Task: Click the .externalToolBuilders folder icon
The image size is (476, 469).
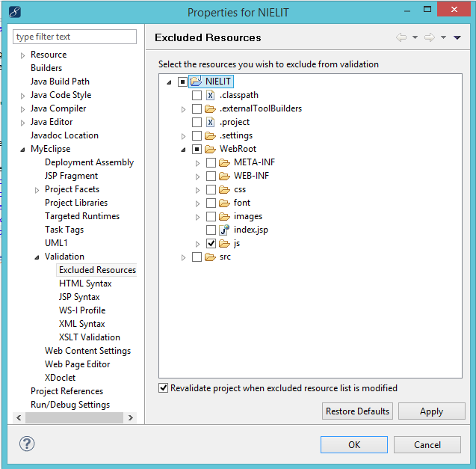Action: click(210, 108)
